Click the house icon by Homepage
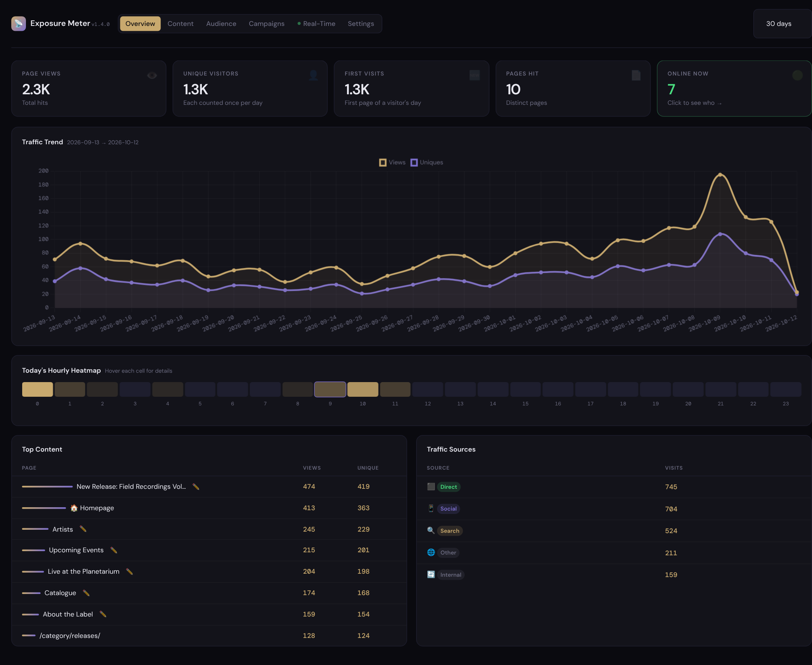The width and height of the screenshot is (812, 665). pos(74,508)
